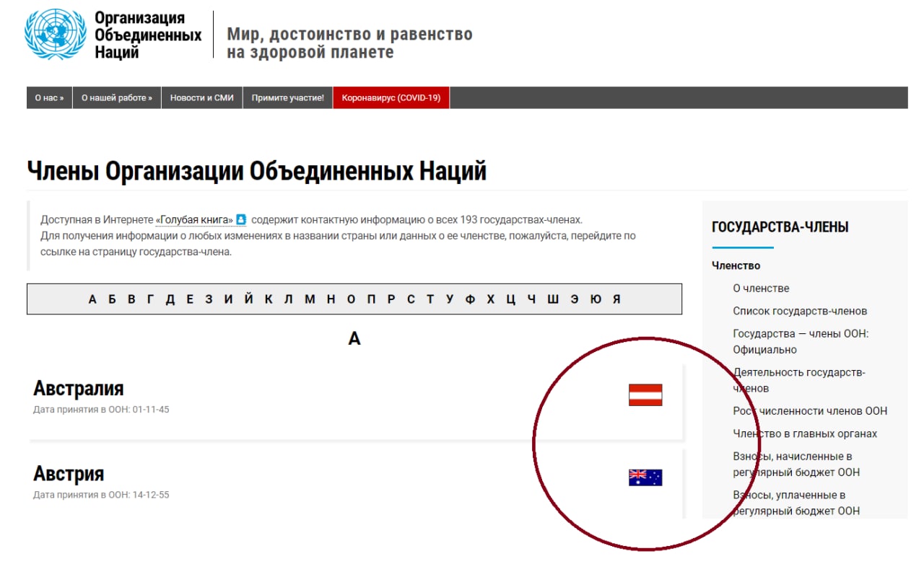Jump to letter Г in alphabet bar

click(x=150, y=299)
